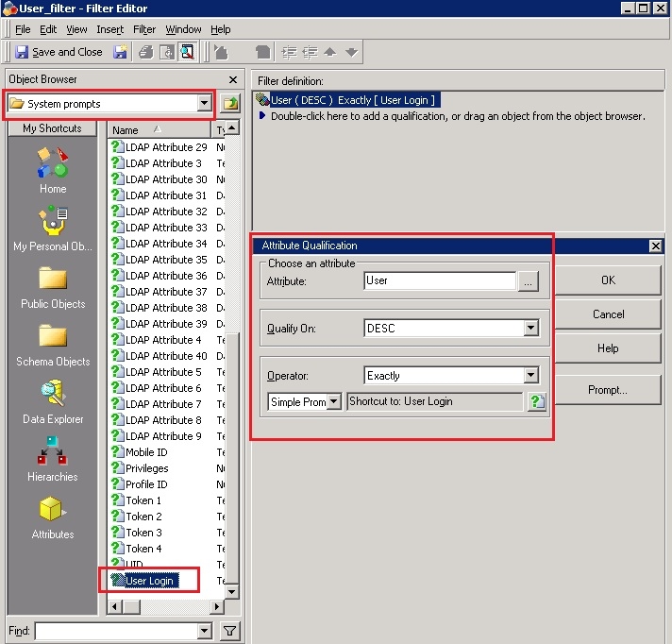The width and height of the screenshot is (672, 644).
Task: Open the Home shortcut icon
Action: tap(53, 170)
